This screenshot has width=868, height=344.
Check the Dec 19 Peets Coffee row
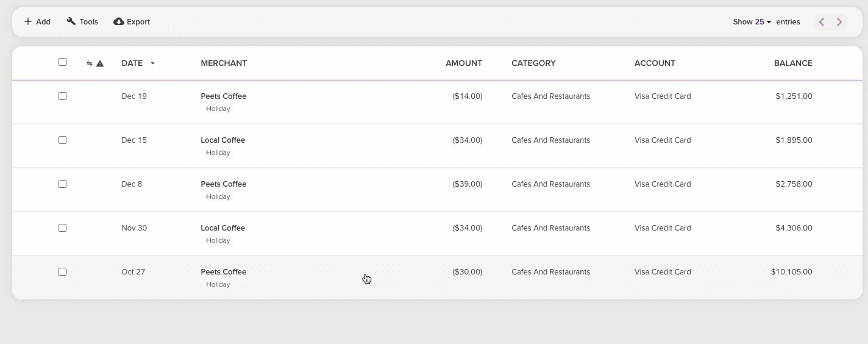[62, 96]
